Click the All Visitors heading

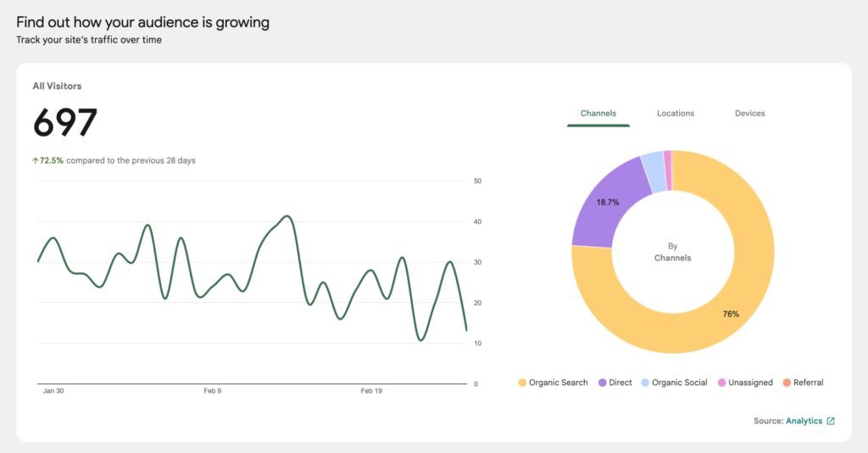click(x=57, y=86)
